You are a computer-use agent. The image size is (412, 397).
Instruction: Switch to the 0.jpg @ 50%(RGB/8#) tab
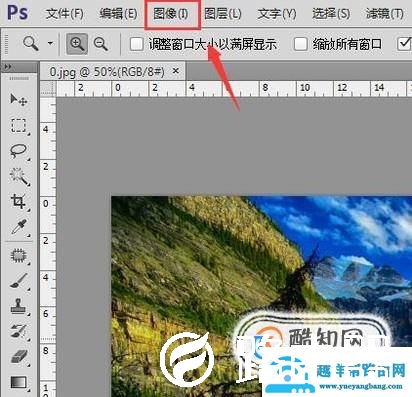tap(107, 71)
